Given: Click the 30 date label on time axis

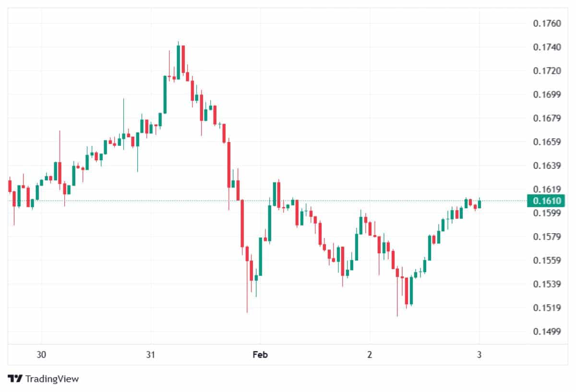Looking at the screenshot, I should pyautogui.click(x=41, y=355).
